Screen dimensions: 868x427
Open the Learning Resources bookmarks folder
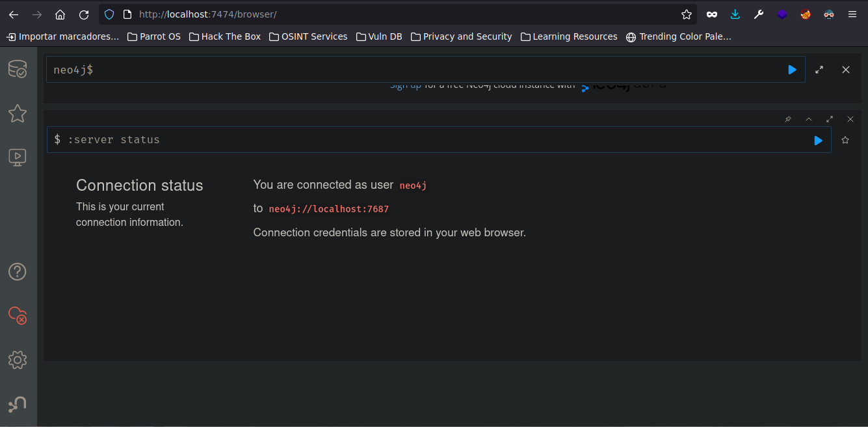click(569, 36)
